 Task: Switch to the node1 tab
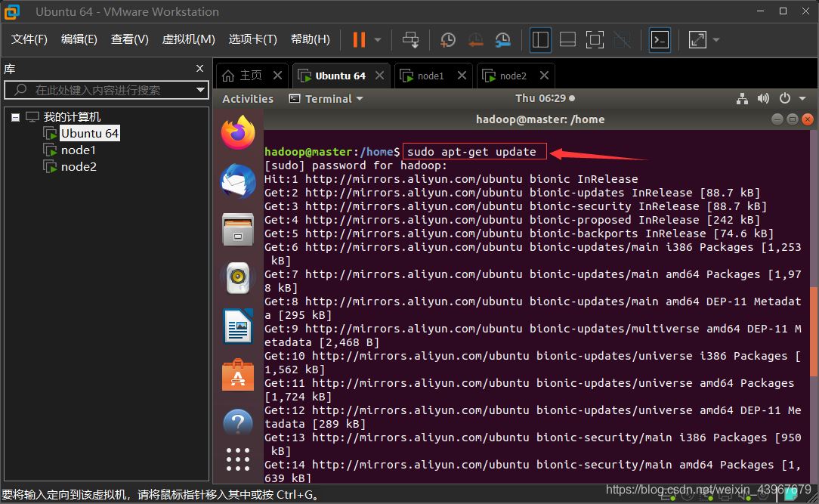point(431,76)
